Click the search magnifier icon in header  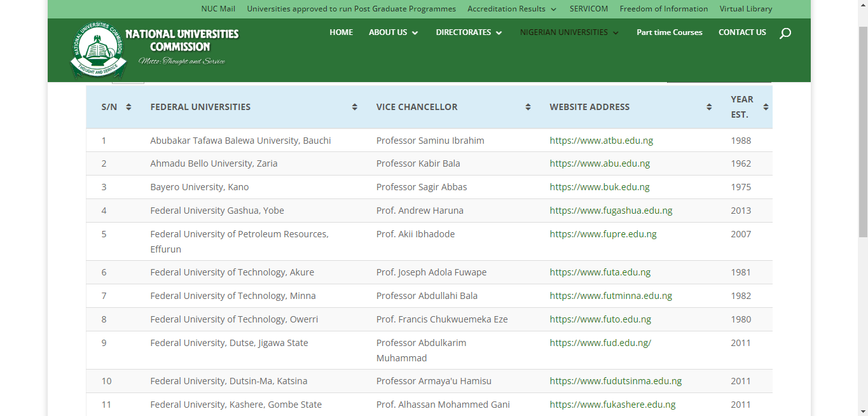tap(785, 33)
